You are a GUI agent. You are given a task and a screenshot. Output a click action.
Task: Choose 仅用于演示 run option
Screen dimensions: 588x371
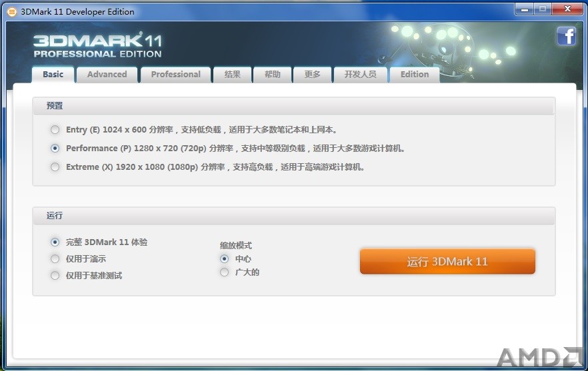[x=55, y=258]
